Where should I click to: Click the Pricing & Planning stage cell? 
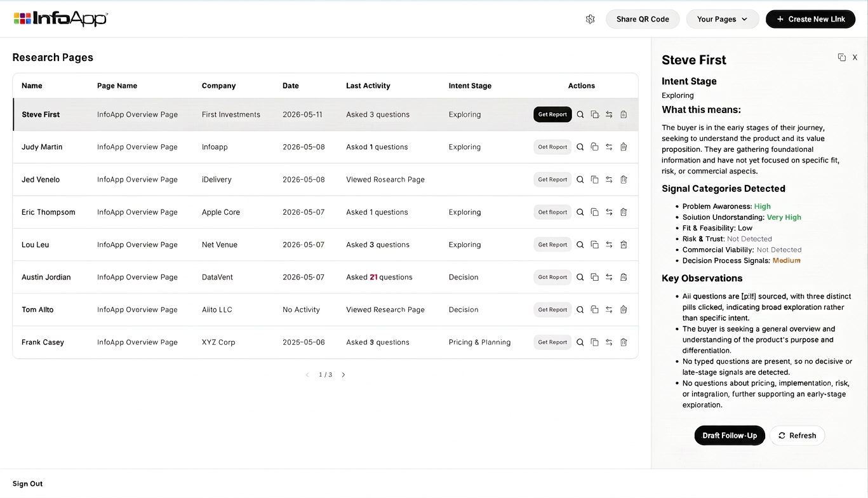[479, 342]
